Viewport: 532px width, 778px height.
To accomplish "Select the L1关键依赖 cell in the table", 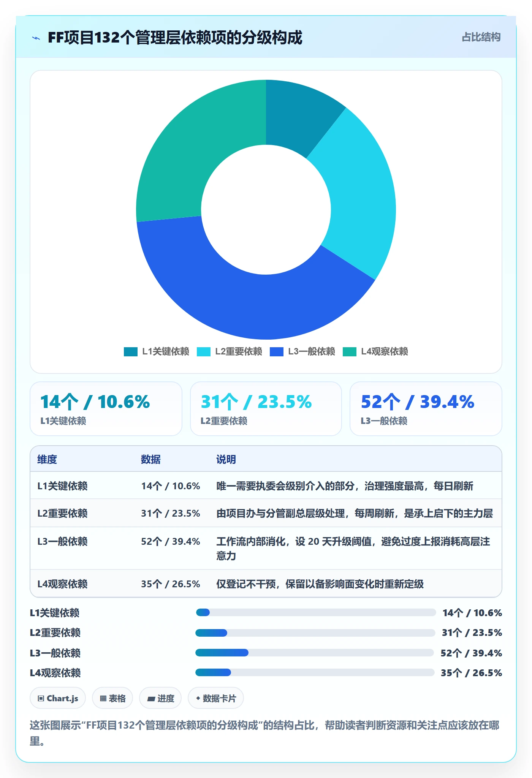I will 62,486.
